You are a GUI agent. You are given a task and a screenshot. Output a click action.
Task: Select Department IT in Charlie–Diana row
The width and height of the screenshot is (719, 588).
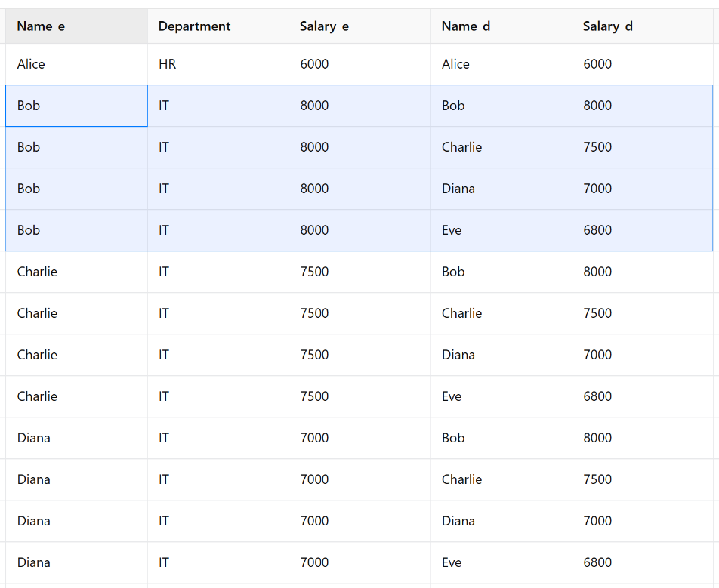click(218, 355)
